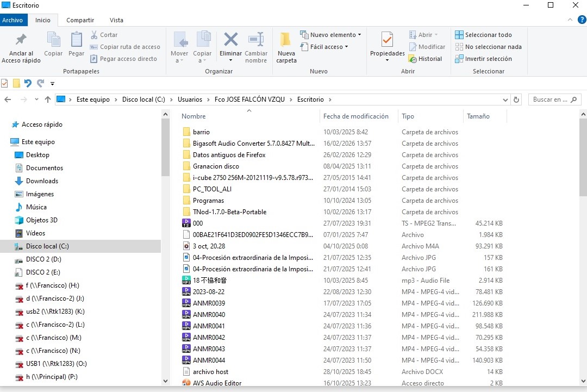Expand address bar history dropdown arrow
Screen dimensions: 587x392
coord(505,99)
